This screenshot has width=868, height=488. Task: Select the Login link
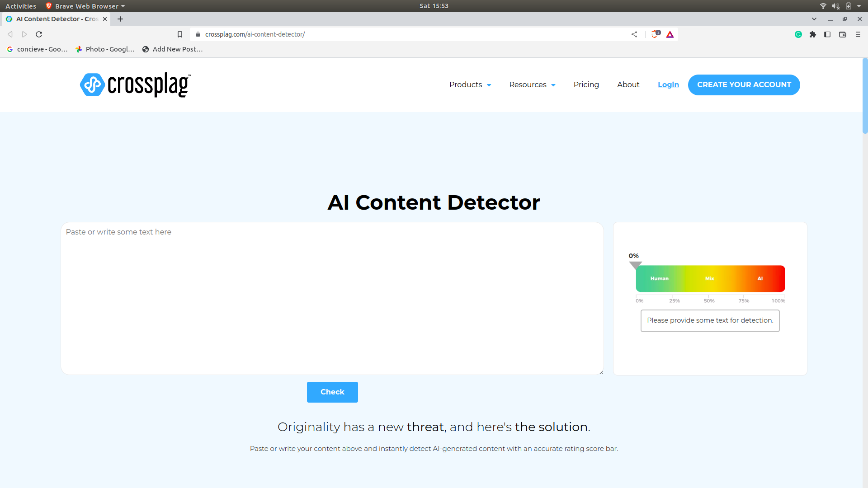pos(668,84)
